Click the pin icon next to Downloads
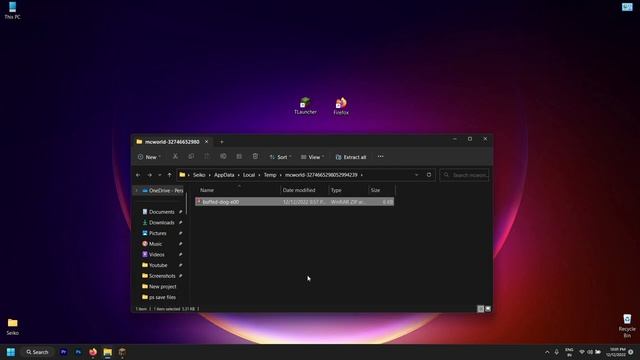This screenshot has width=640, height=360. click(180, 222)
